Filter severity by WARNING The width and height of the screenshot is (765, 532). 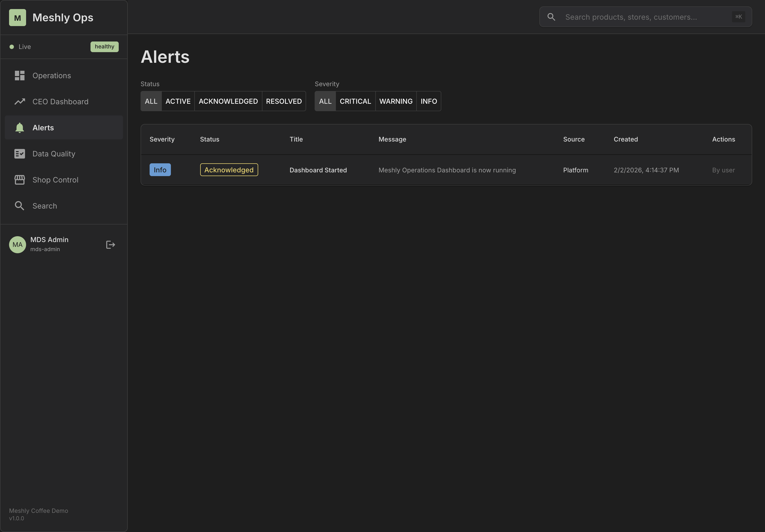tap(396, 101)
